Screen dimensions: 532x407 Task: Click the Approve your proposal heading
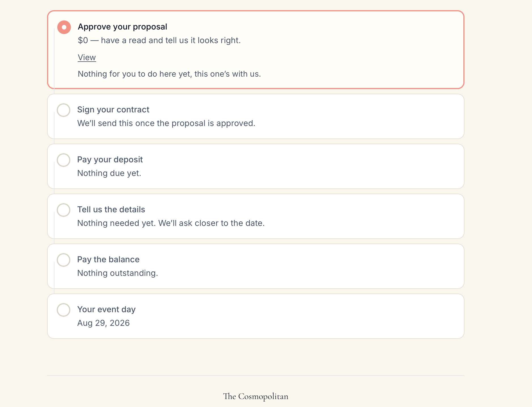123,27
